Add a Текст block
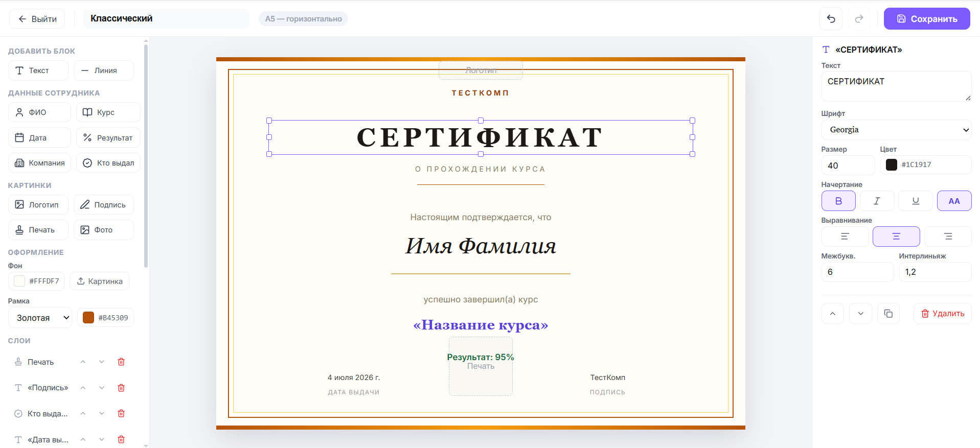 38,70
